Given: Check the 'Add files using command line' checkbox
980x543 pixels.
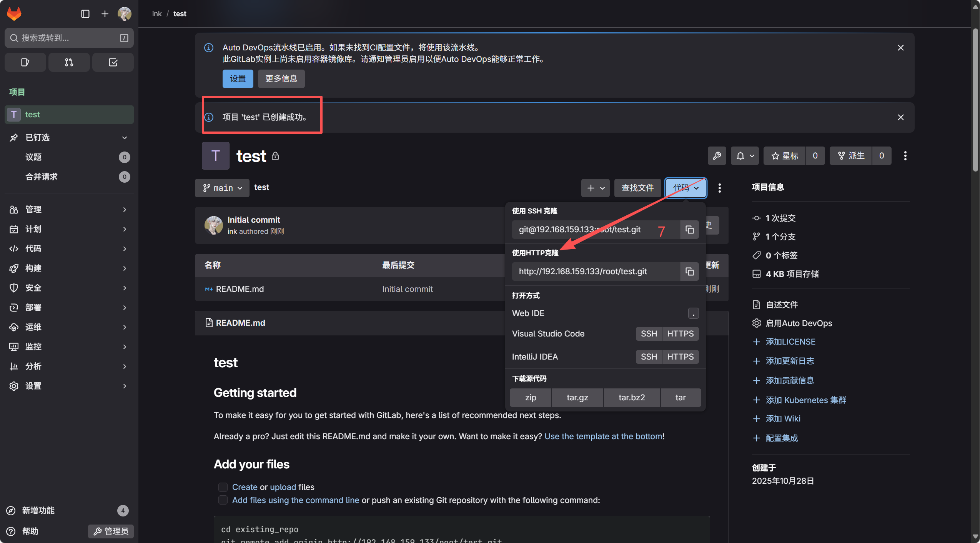Looking at the screenshot, I should click(223, 500).
